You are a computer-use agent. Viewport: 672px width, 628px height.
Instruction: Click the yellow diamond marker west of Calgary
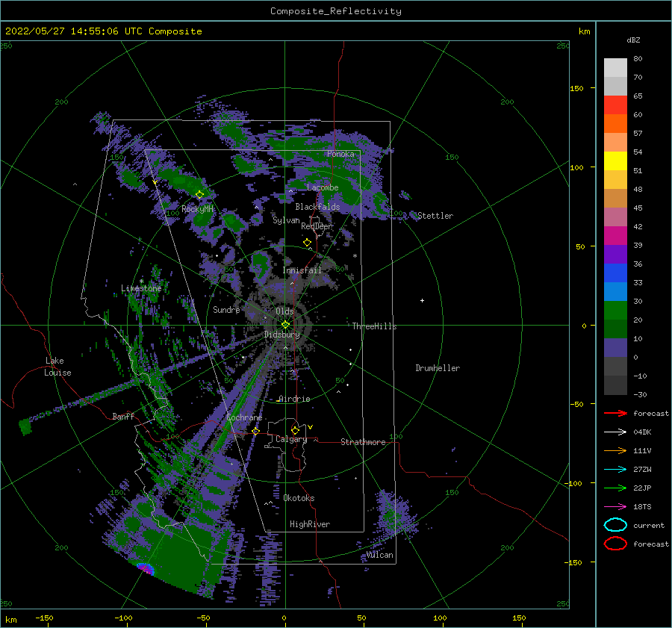[x=255, y=431]
